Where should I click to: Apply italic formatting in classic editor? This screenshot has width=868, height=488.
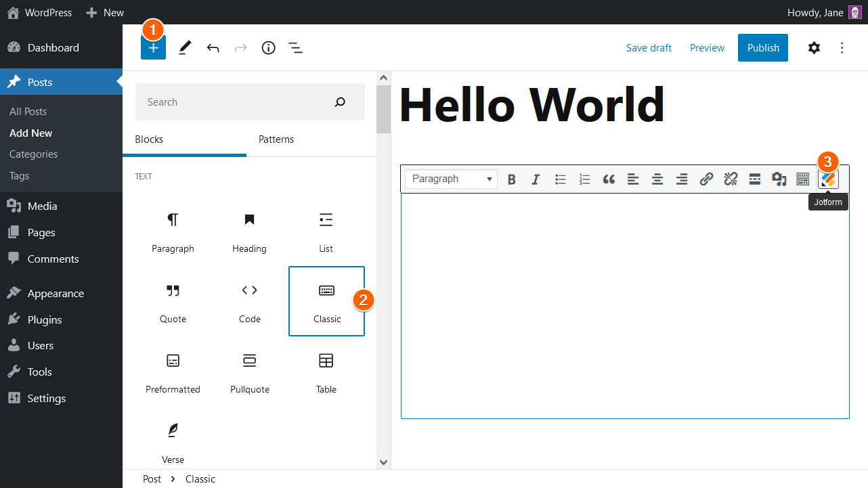[x=536, y=179]
